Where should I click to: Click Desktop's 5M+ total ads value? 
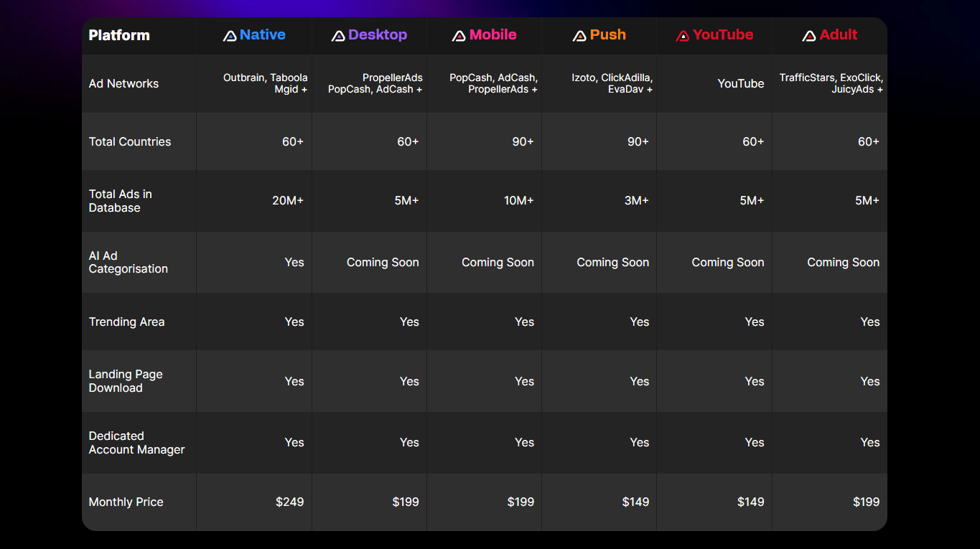(x=406, y=200)
